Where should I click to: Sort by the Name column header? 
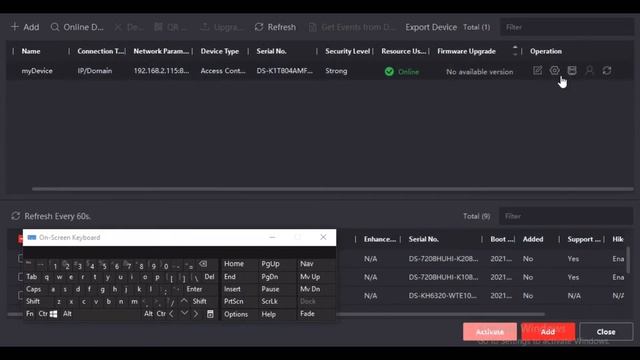click(x=31, y=51)
